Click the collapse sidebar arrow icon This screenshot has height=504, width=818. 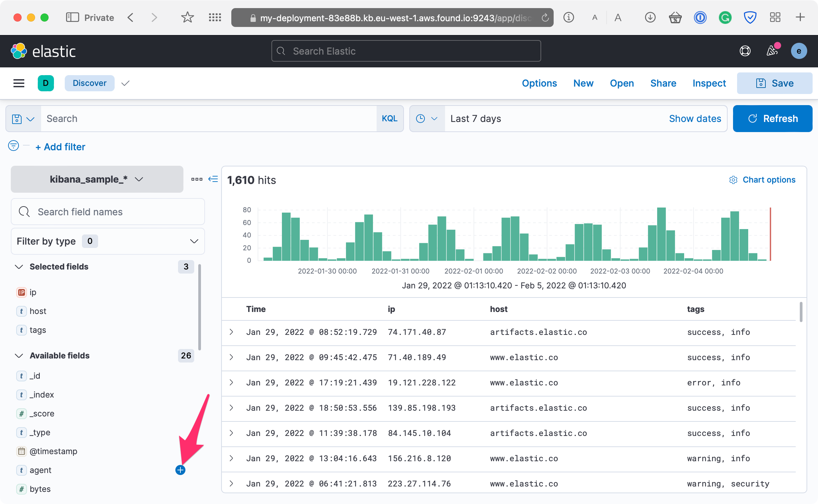point(213,179)
